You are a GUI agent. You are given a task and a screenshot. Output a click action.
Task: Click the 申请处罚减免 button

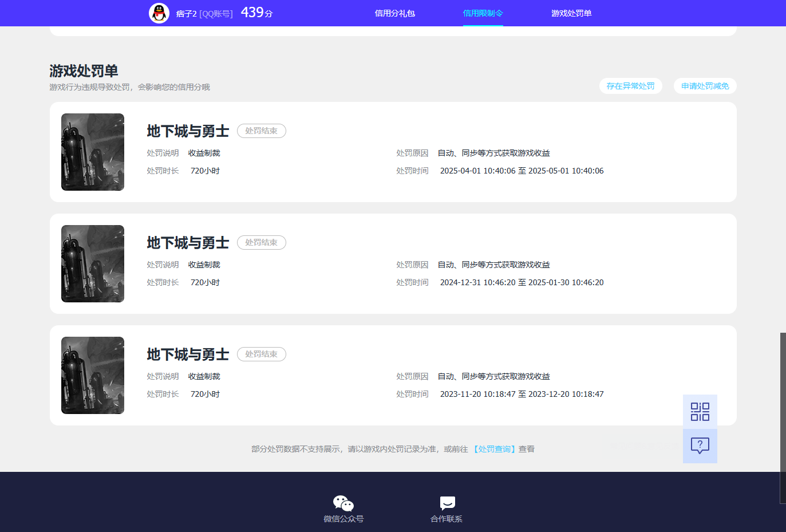tap(705, 86)
